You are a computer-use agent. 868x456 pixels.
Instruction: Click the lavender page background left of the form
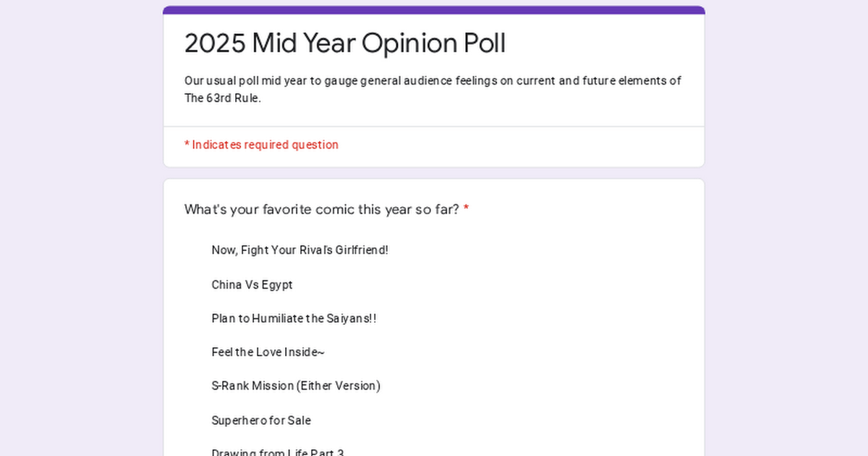click(x=81, y=228)
